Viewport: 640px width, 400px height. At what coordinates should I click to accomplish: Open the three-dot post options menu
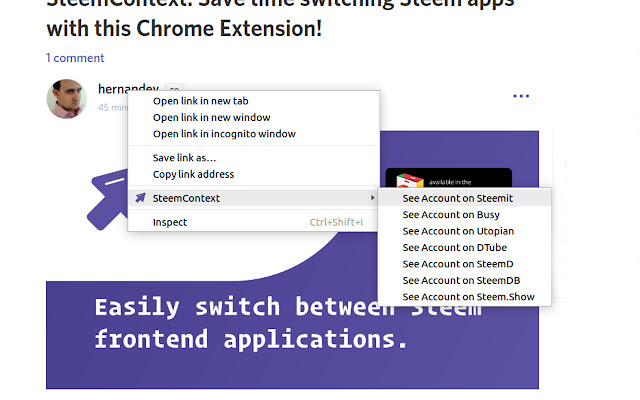(521, 96)
